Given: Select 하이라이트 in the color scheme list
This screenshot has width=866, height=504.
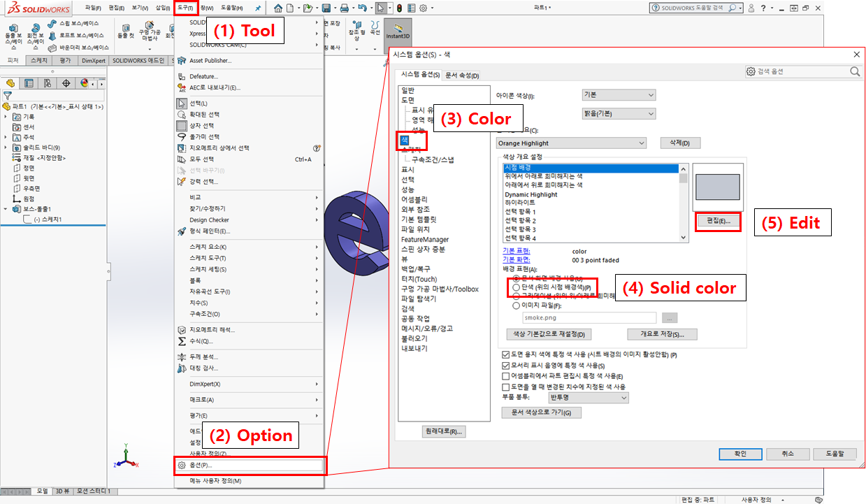Looking at the screenshot, I should pos(520,203).
